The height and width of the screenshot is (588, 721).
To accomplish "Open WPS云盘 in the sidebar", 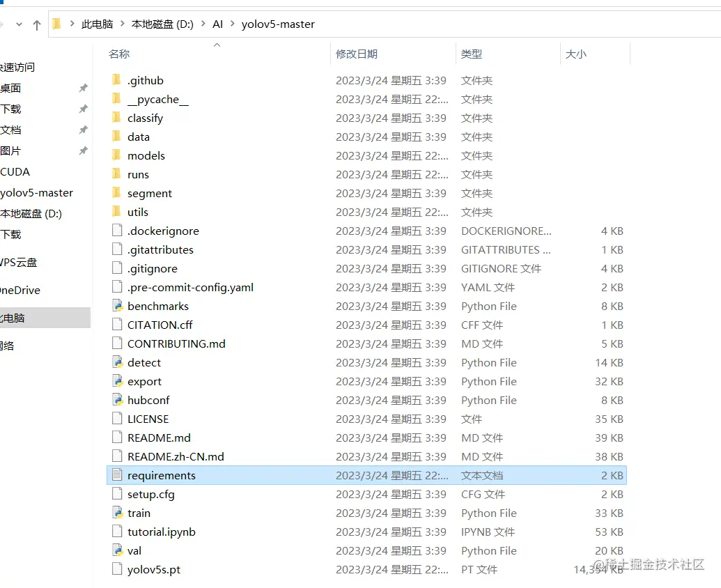I will pyautogui.click(x=18, y=263).
